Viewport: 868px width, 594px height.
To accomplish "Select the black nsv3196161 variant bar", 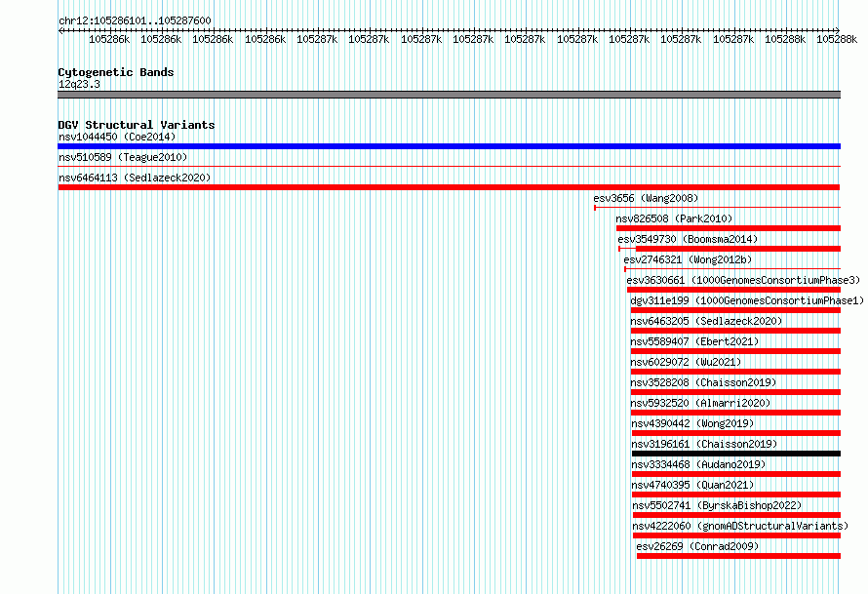I will pyautogui.click(x=736, y=454).
